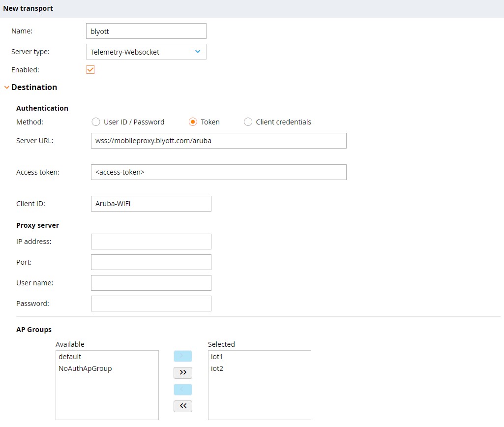Select the Token authentication method
The image size is (504, 427).
[193, 122]
